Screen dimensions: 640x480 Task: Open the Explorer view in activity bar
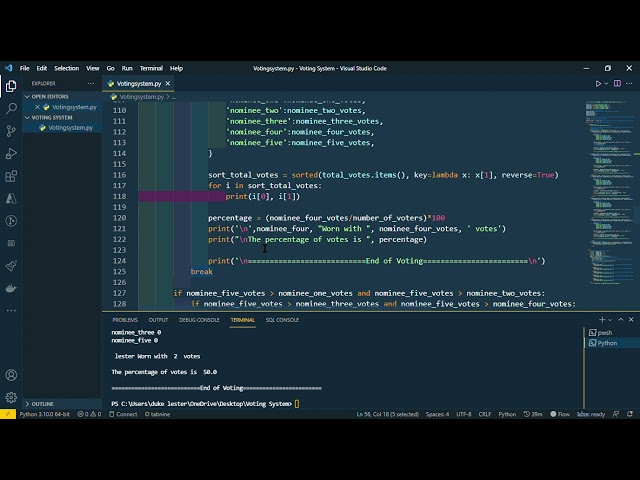coord(11,86)
